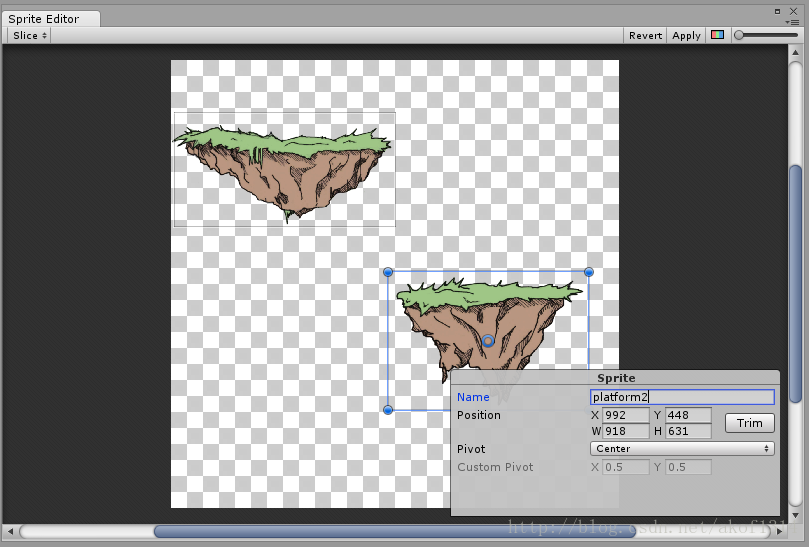Click the Name field containing platform2

[x=682, y=397]
